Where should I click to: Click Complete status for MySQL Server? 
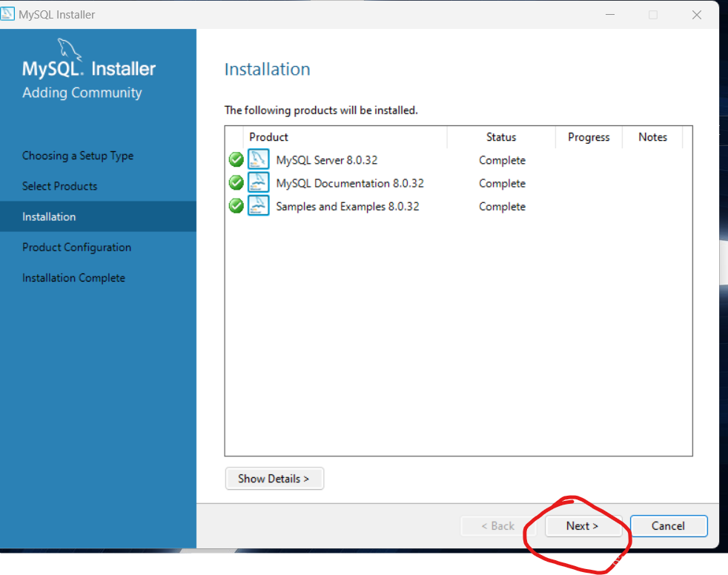pos(503,161)
